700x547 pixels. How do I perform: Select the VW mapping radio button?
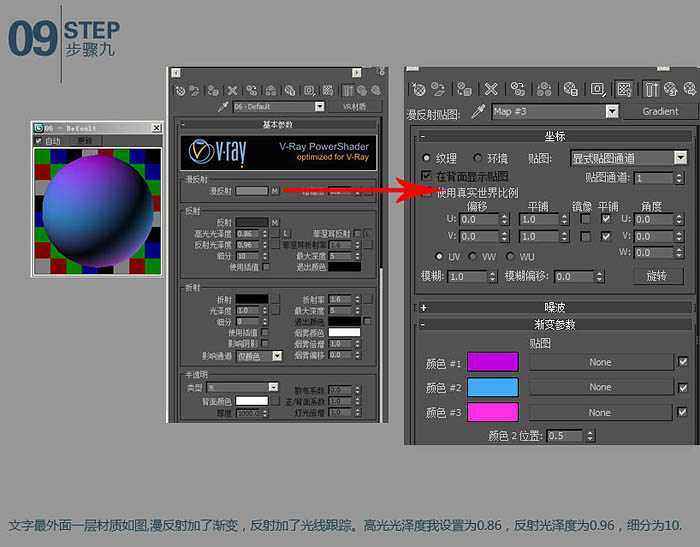(x=472, y=256)
